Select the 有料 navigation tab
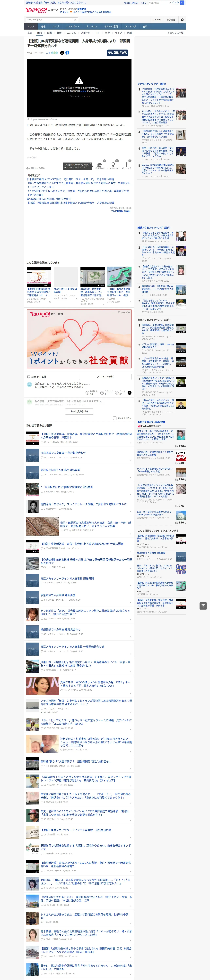The width and height of the screenshot is (210, 980). (x=145, y=27)
